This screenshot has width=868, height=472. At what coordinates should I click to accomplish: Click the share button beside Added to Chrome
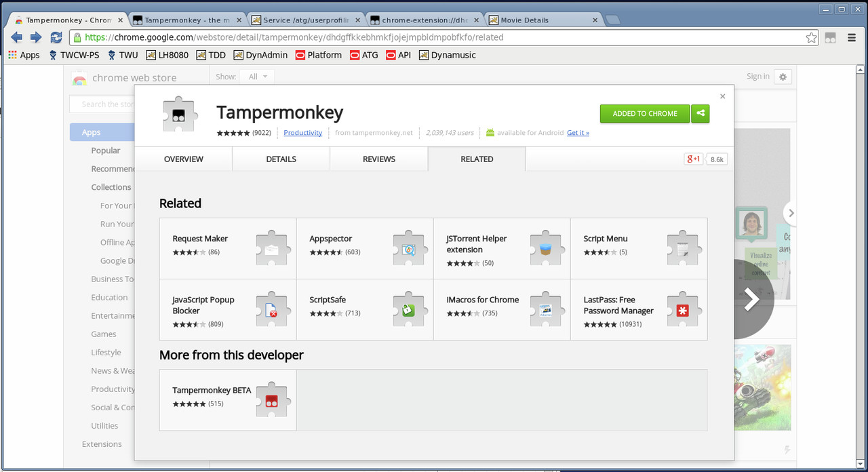point(701,113)
